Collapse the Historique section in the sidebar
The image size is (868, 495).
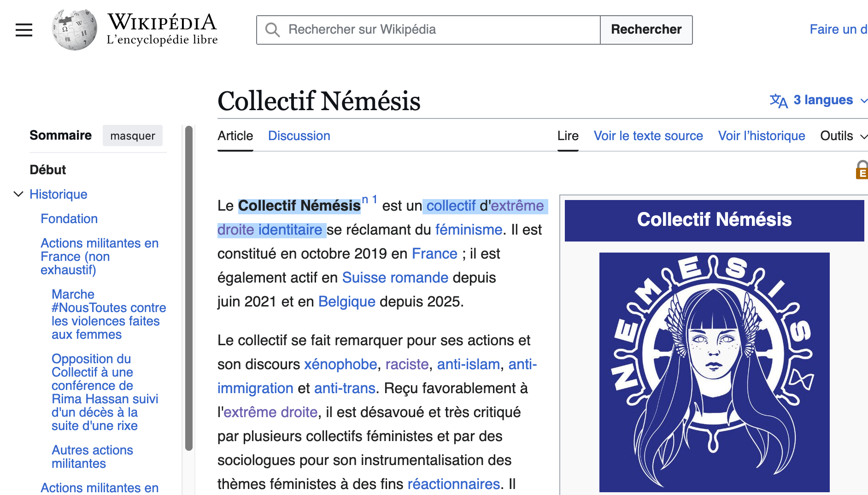pyautogui.click(x=18, y=194)
